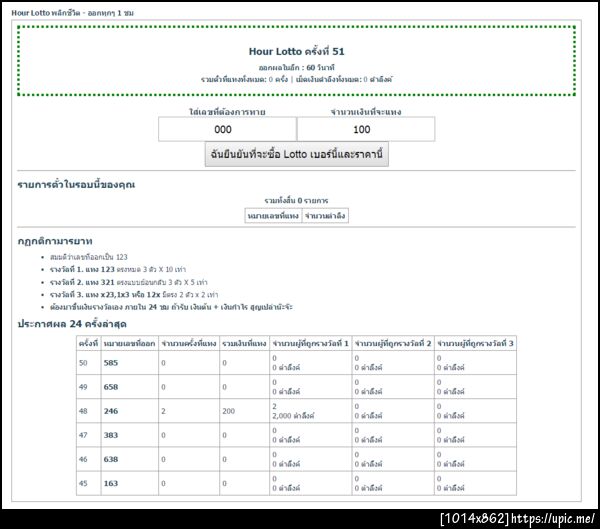This screenshot has width=600, height=529.
Task: Click winning number 585 in round 50
Action: (x=111, y=362)
